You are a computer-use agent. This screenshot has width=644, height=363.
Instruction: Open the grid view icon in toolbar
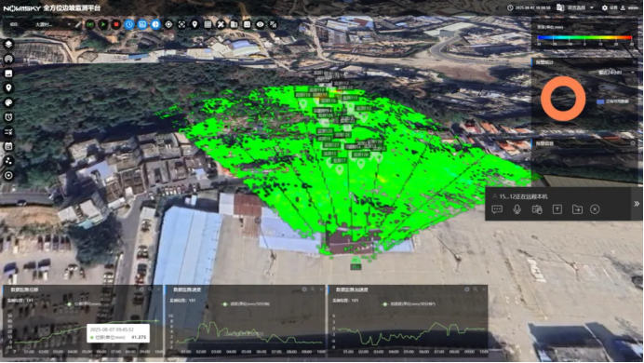[x=208, y=24]
